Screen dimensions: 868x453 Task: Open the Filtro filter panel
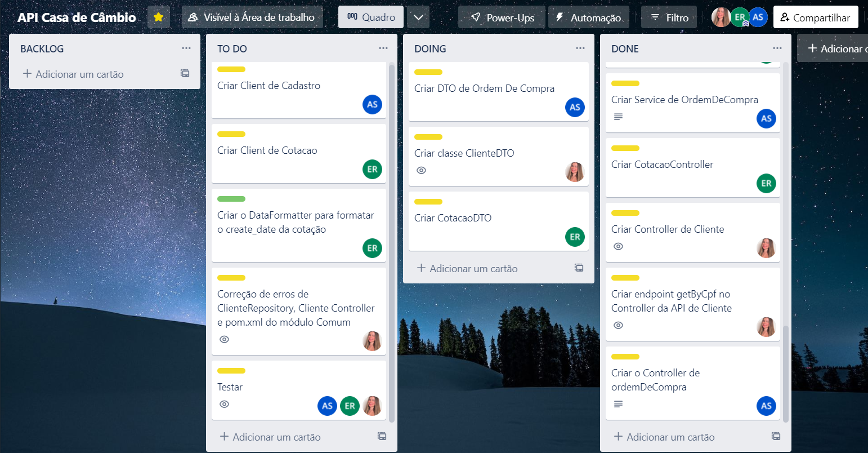pos(669,17)
